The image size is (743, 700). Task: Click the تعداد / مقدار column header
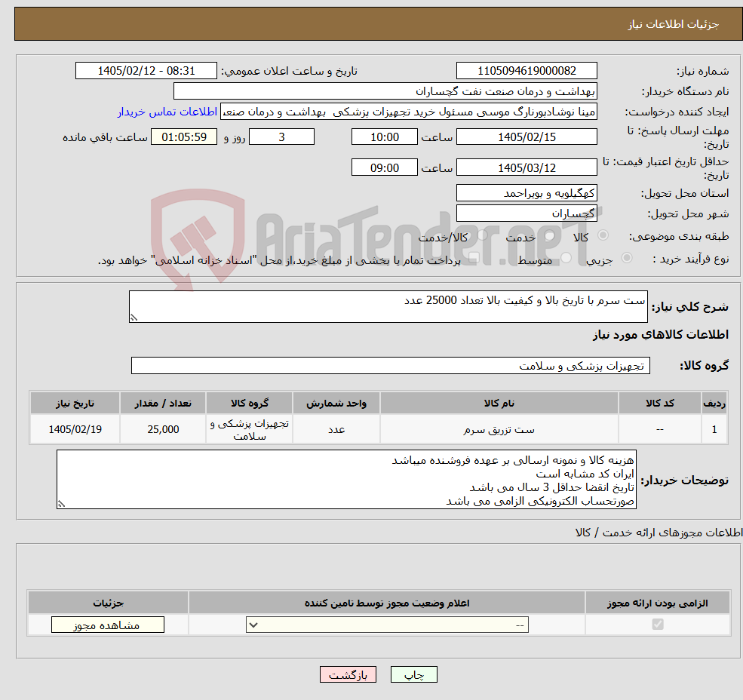[162, 404]
